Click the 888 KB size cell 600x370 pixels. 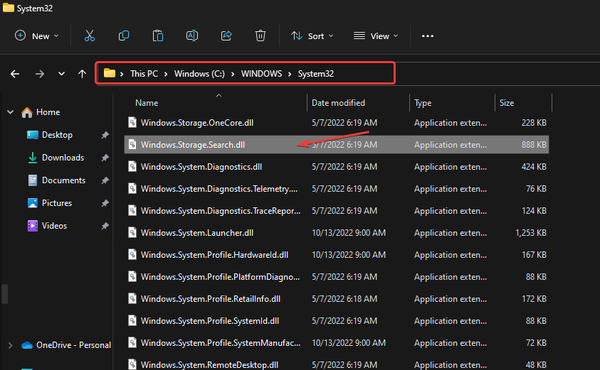click(x=534, y=145)
